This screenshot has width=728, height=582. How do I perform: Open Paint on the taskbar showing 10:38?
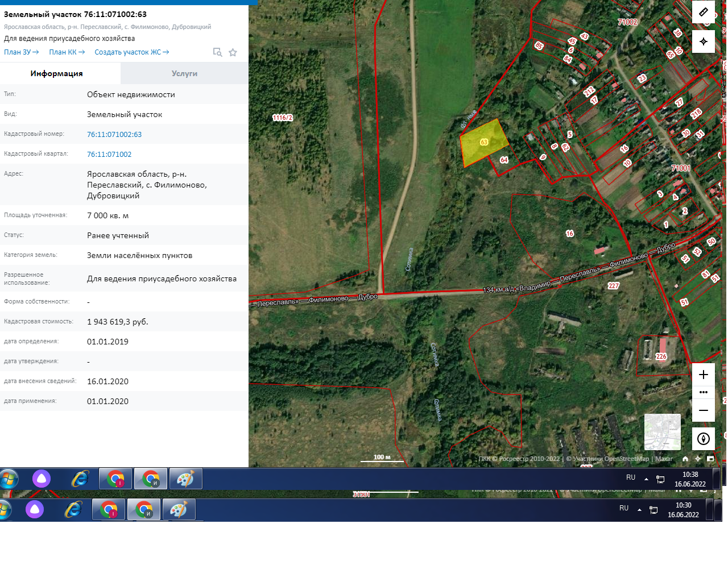point(185,479)
